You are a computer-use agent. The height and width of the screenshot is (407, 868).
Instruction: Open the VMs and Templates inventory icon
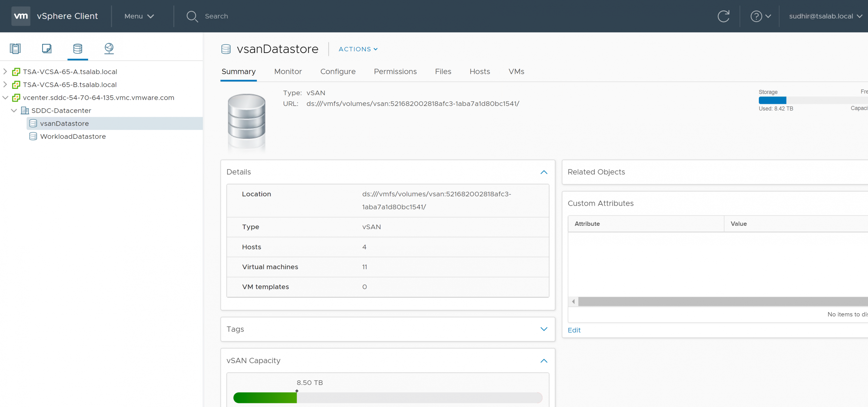[x=46, y=49]
